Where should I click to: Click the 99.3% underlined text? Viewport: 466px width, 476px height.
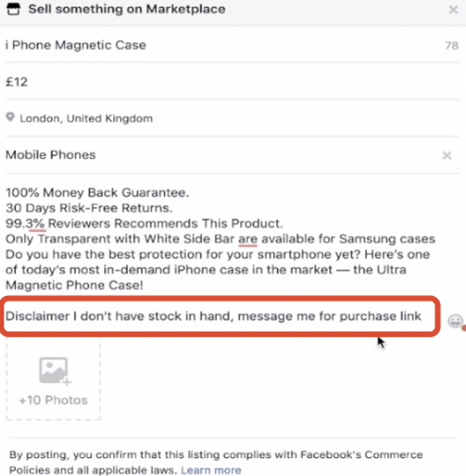[25, 224]
